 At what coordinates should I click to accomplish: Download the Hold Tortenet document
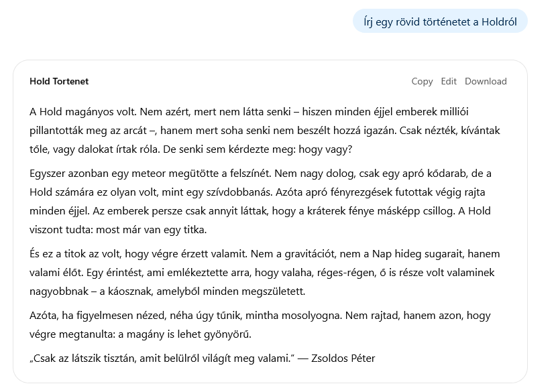[x=486, y=81]
